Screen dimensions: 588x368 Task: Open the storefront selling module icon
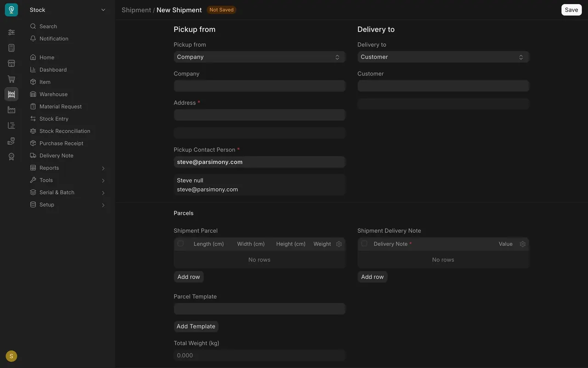click(x=11, y=63)
